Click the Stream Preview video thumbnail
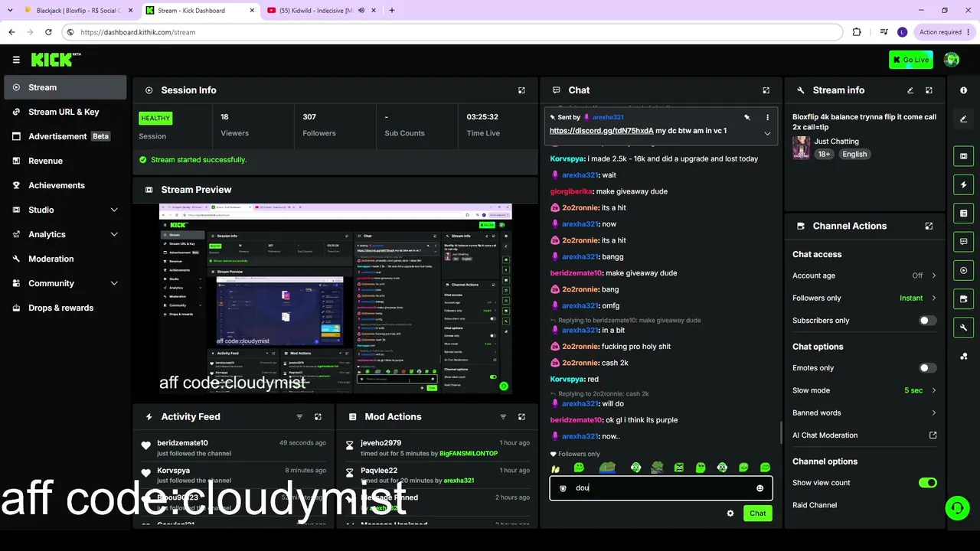980x551 pixels. 335,298
